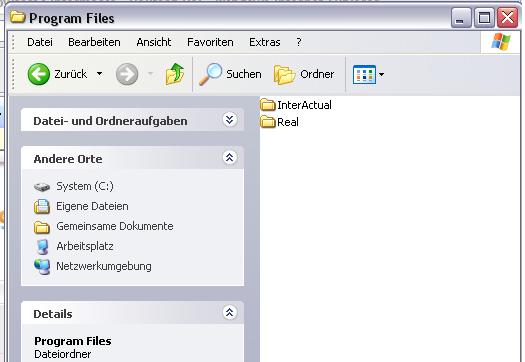Open Gemeinsame Dokumente link

(x=115, y=226)
